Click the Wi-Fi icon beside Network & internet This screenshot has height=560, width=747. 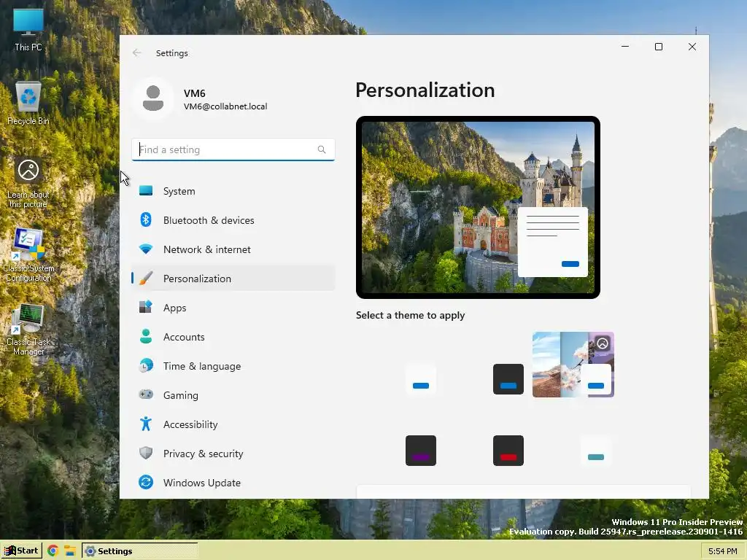(x=146, y=249)
